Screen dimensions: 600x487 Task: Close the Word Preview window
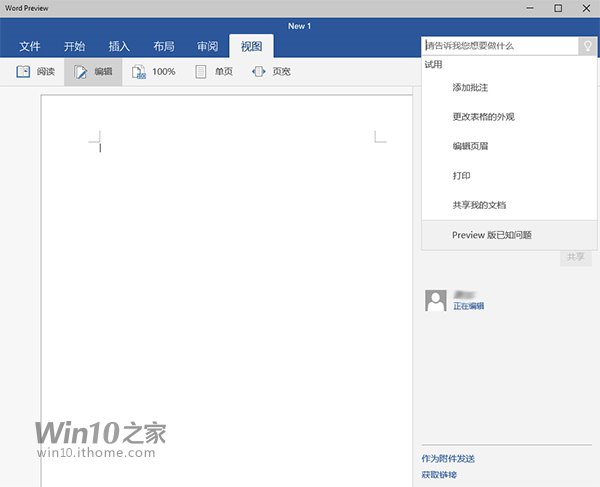[586, 8]
